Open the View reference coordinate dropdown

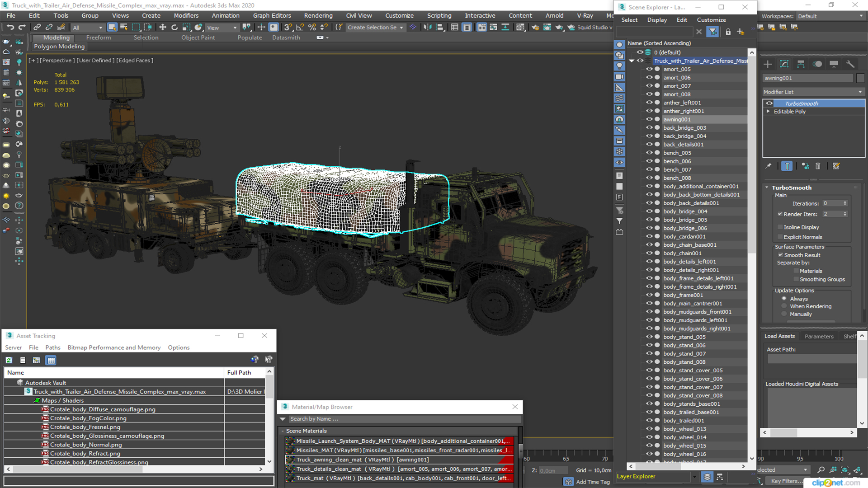pos(222,28)
